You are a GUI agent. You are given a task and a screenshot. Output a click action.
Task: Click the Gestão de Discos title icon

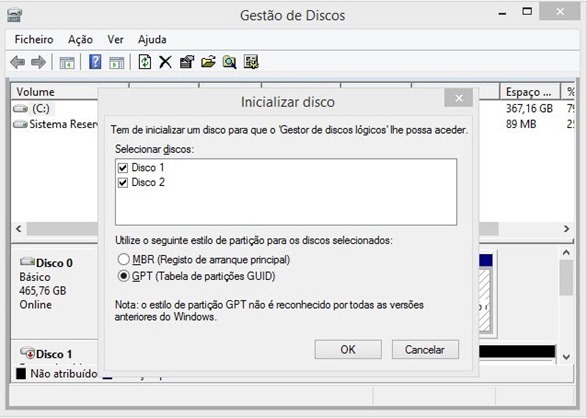pyautogui.click(x=15, y=15)
